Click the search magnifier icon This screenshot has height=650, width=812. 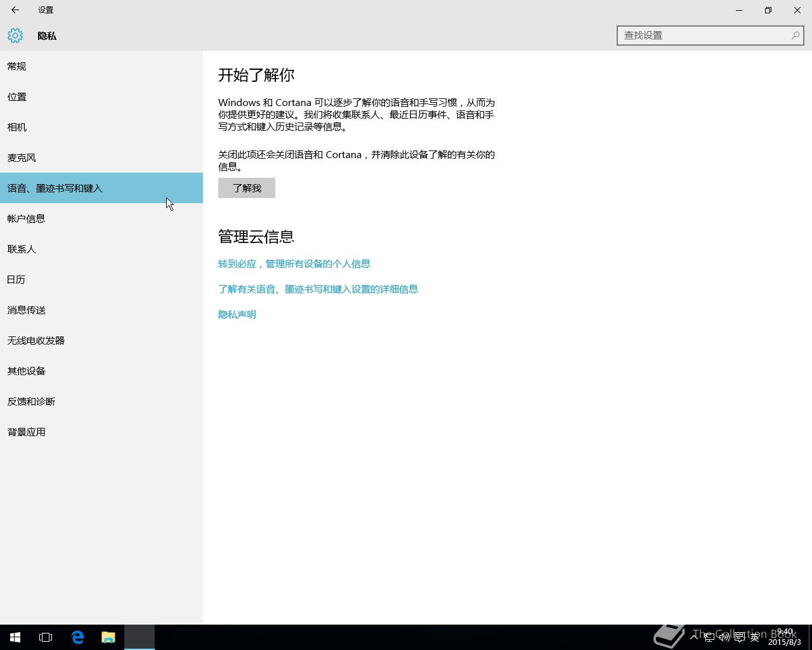(795, 36)
